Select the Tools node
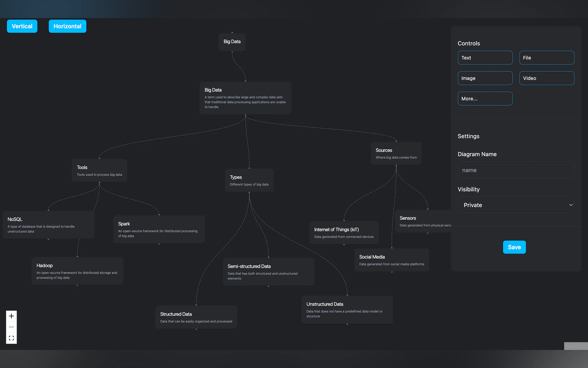Screen dimensions: 588x368 [x=99, y=170]
